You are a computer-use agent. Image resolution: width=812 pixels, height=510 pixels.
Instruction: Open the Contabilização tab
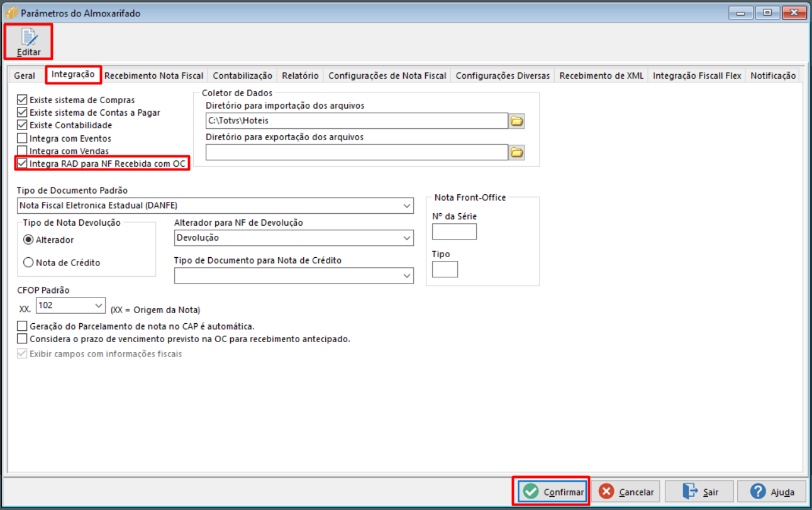point(242,75)
